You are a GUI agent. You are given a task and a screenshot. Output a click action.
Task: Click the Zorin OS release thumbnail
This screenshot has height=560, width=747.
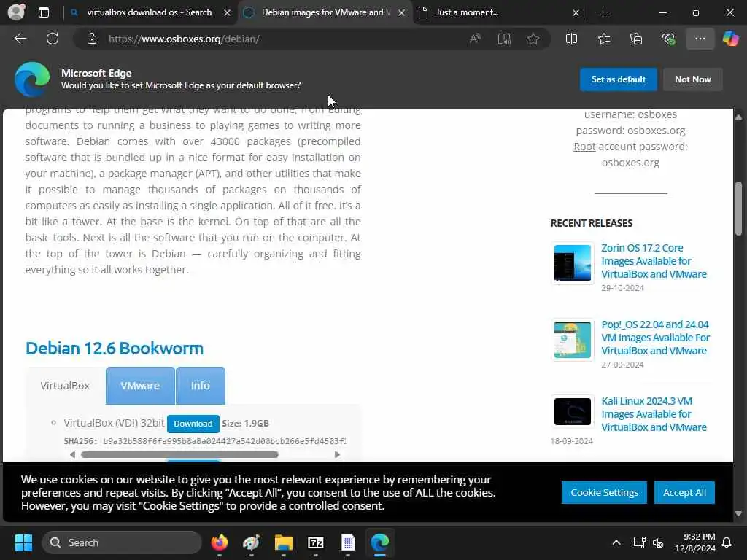572,262
